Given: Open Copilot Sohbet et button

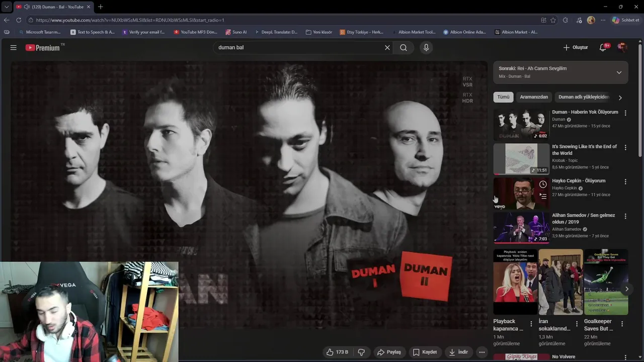Looking at the screenshot, I should (x=626, y=20).
